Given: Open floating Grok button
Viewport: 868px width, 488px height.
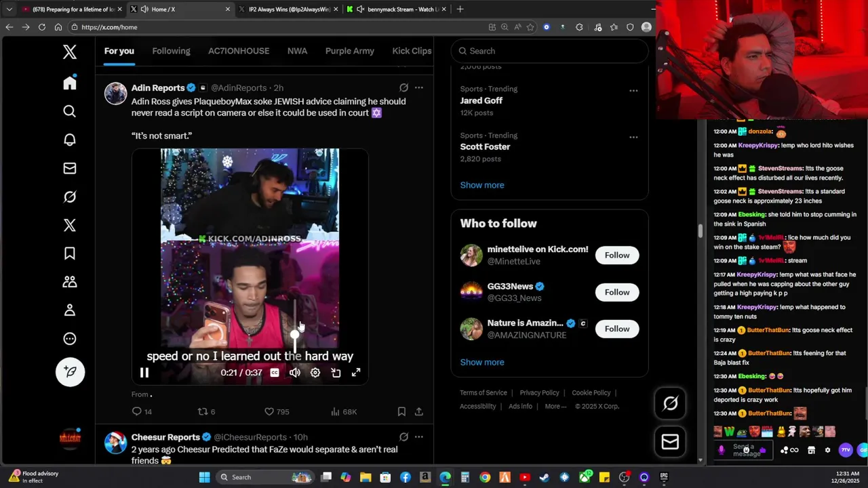Looking at the screenshot, I should point(670,404).
